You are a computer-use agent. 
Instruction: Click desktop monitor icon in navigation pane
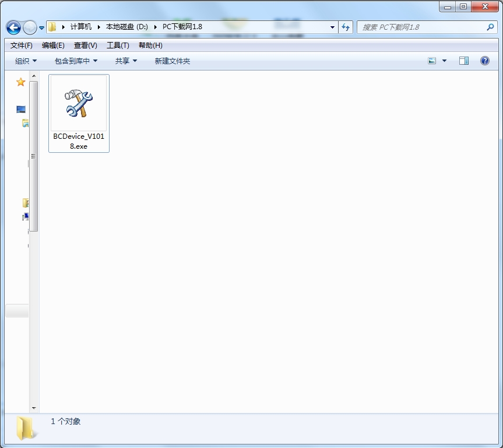pyautogui.click(x=21, y=110)
